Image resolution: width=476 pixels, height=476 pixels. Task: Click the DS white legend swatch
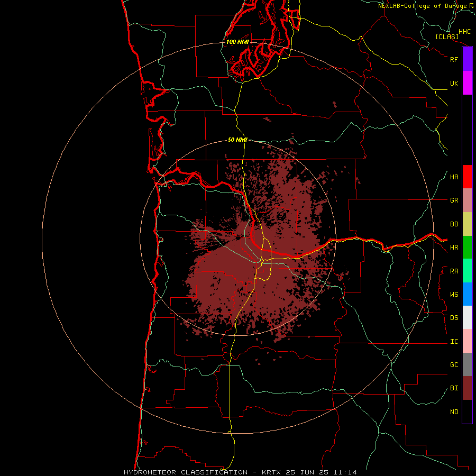[x=467, y=317]
